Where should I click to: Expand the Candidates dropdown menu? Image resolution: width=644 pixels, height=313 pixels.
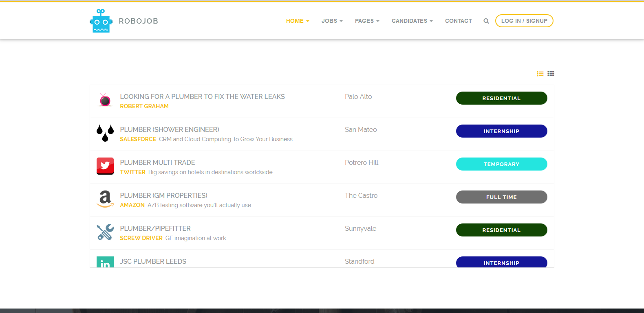point(412,21)
